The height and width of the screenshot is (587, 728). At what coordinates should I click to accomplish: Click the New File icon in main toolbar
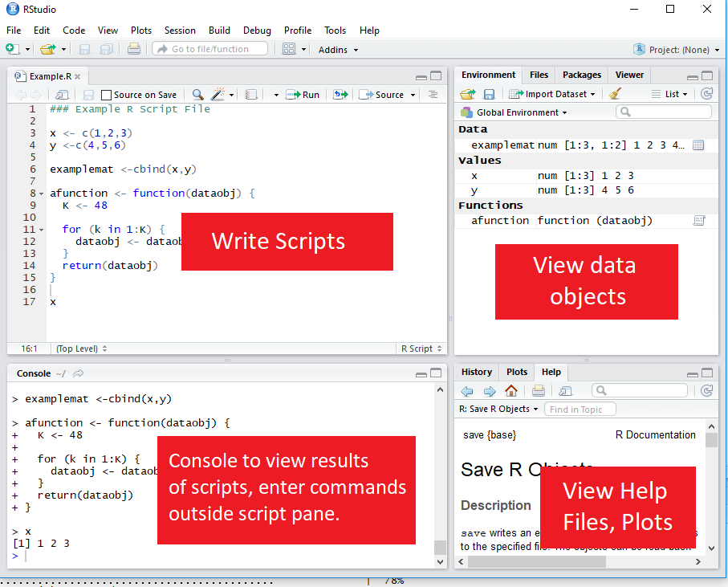(x=12, y=49)
